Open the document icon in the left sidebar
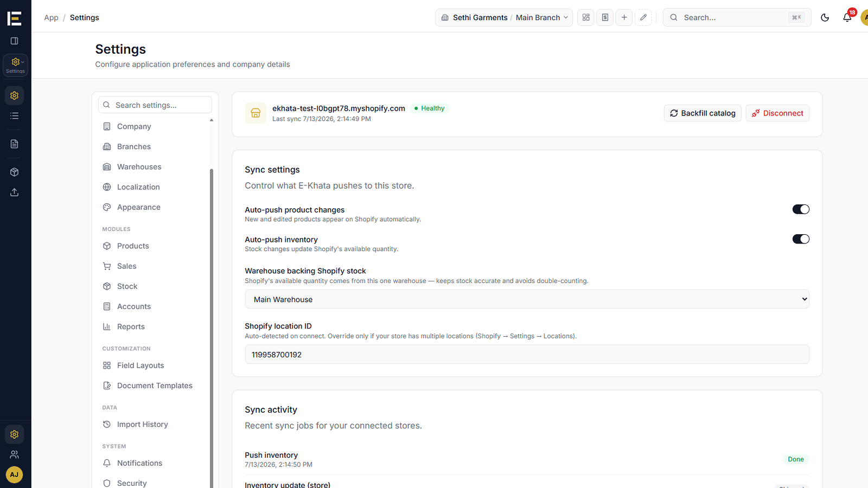The width and height of the screenshot is (868, 488). coord(15,144)
